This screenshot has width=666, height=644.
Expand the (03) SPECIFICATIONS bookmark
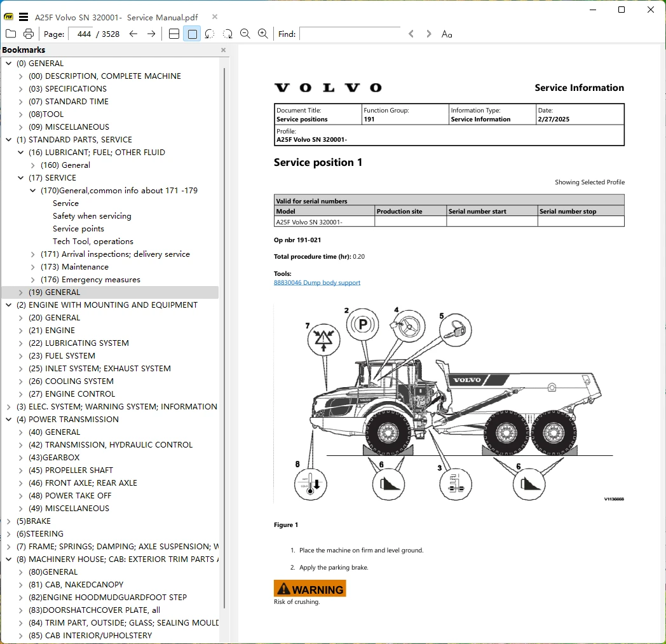(x=20, y=89)
